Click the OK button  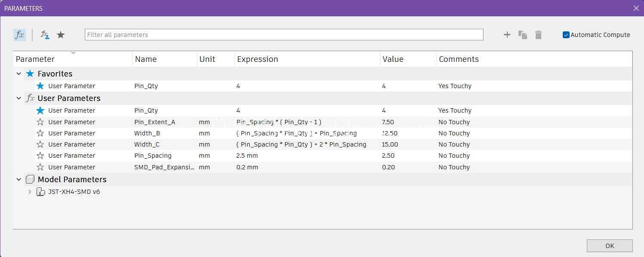click(610, 246)
